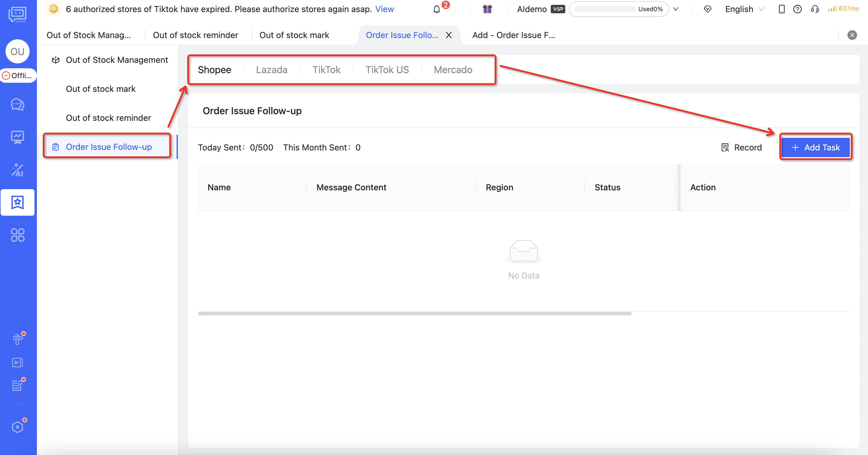Click the ChatPlusAI logo icon

(x=17, y=14)
